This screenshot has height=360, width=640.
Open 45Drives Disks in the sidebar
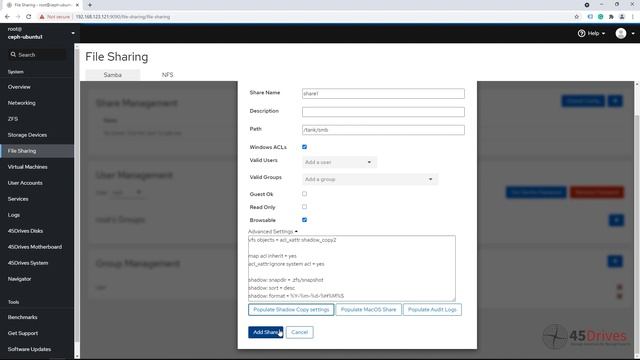pos(25,231)
